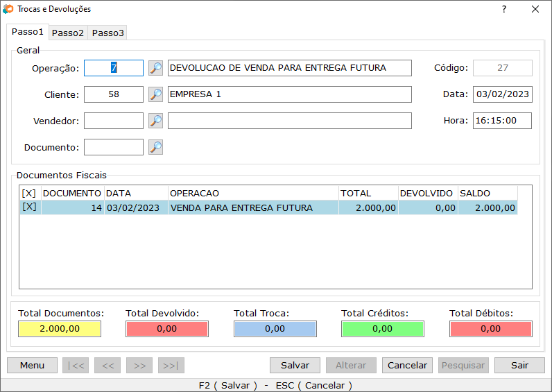This screenshot has width=552, height=392.
Task: Focus the Documento number field
Action: pyautogui.click(x=114, y=147)
